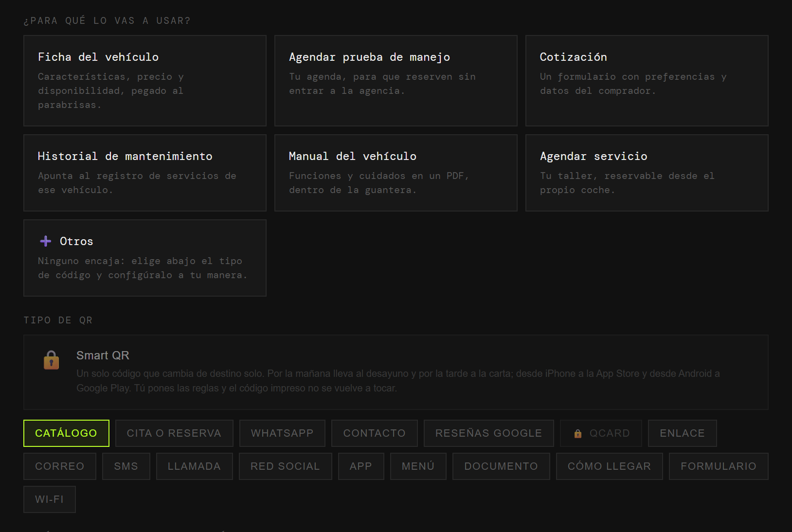Pick the RESEÑAS GOOGLE type
This screenshot has width=792, height=532.
pos(489,433)
